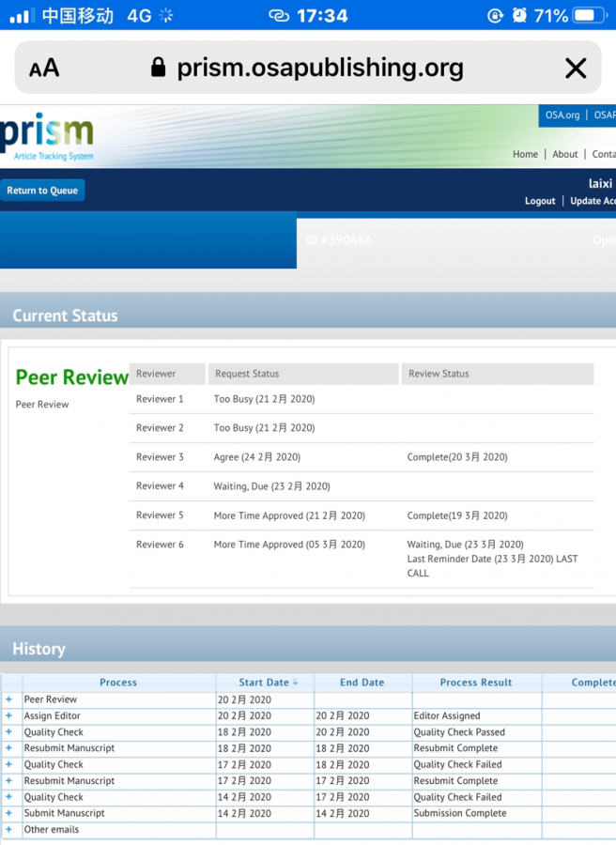The height and width of the screenshot is (845, 616).
Task: Click the Prism Article Tracking System logo
Action: point(47,137)
